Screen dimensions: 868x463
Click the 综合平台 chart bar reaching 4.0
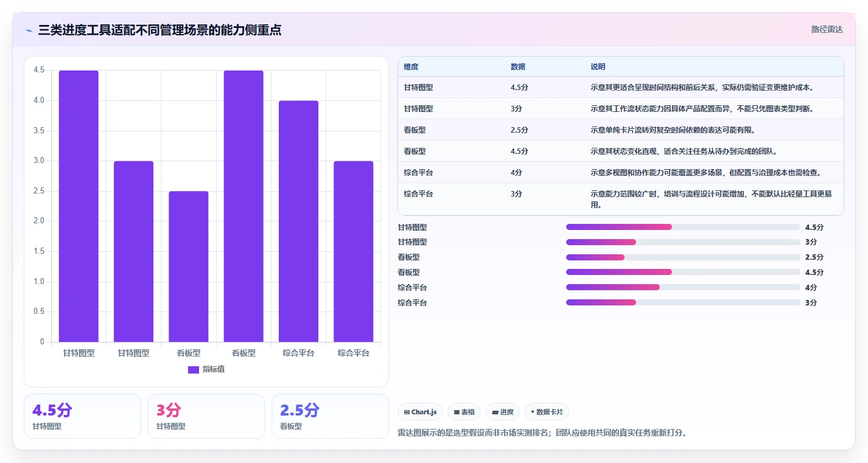point(298,221)
